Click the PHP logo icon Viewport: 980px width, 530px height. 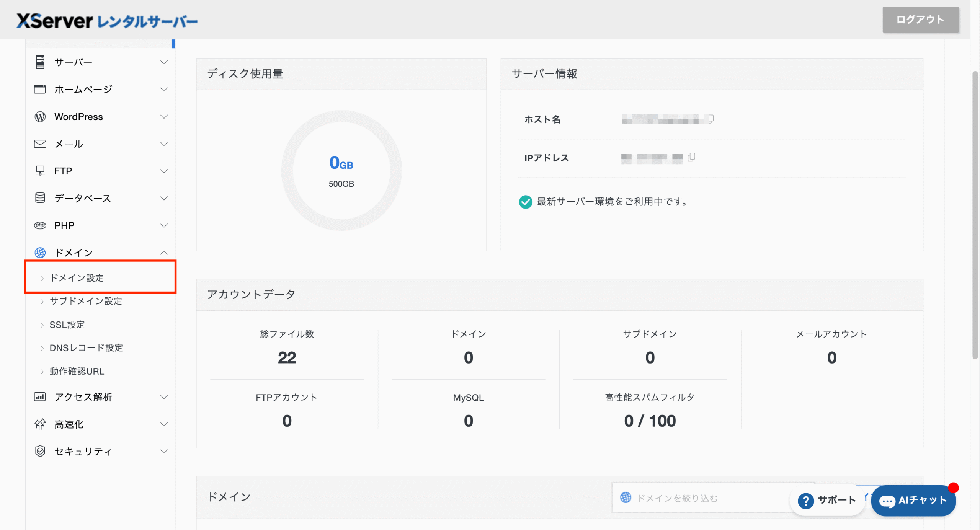coord(40,225)
